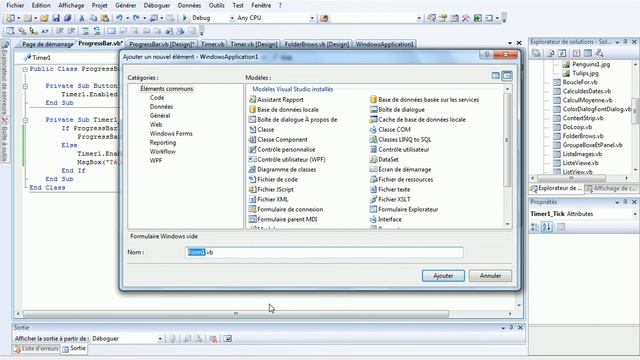Switch to ProgressBar.vb [Design] tab
The image size is (640, 360).
click(x=161, y=44)
